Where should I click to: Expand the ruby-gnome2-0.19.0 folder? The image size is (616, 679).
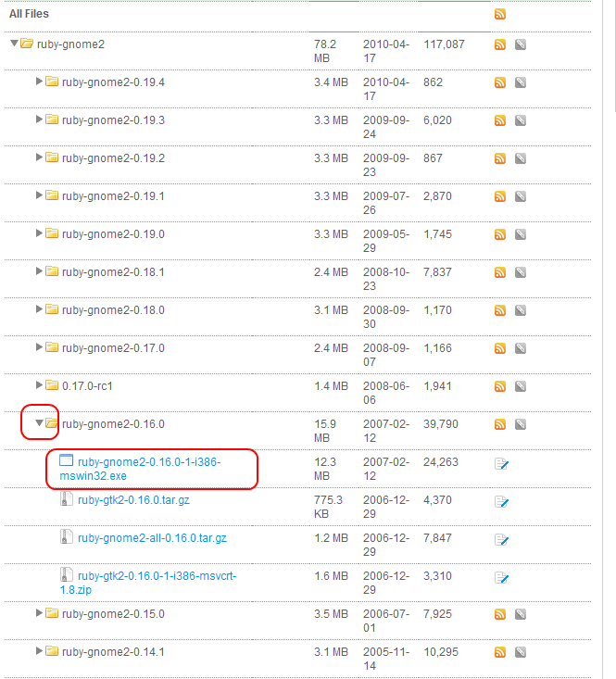pos(39,233)
